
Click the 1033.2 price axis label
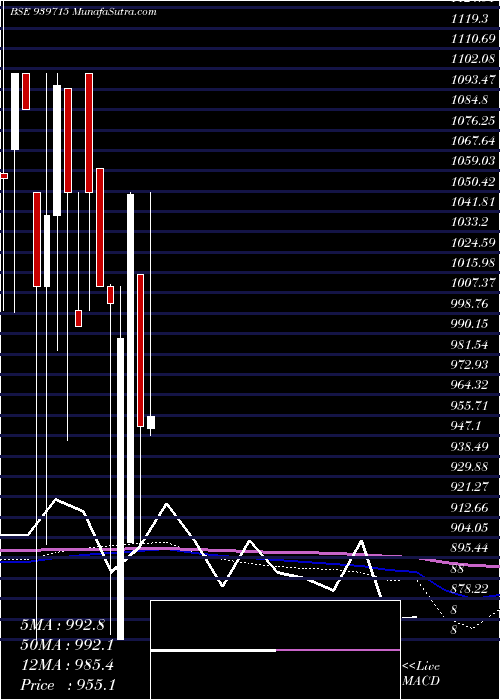coord(469,222)
